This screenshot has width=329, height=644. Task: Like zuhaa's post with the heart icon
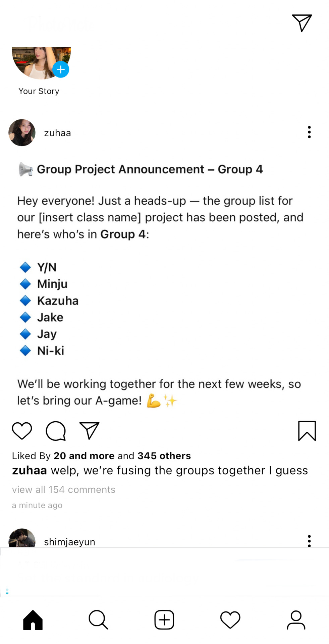point(22,431)
